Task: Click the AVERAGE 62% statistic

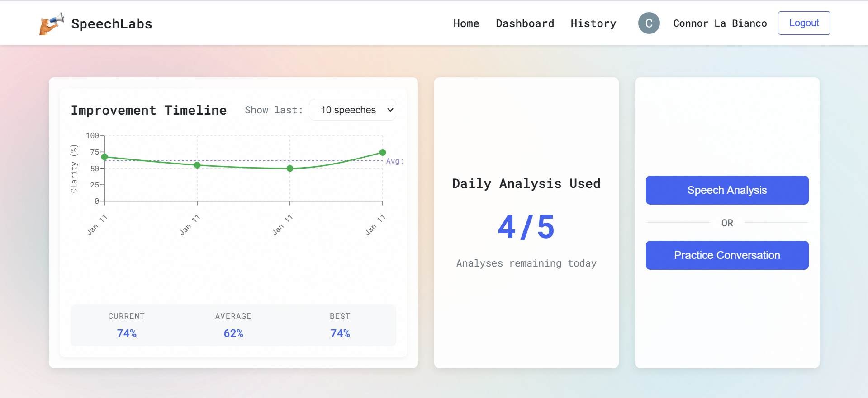Action: pos(233,325)
